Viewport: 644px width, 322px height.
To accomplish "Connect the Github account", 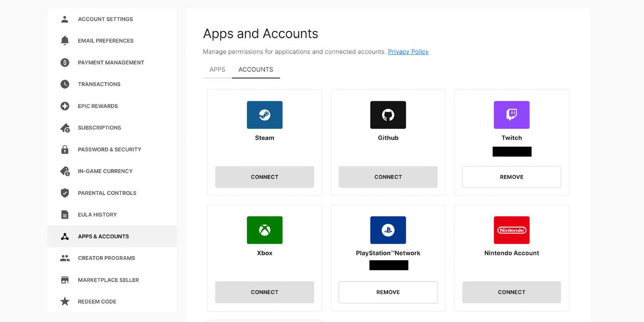I will point(388,177).
